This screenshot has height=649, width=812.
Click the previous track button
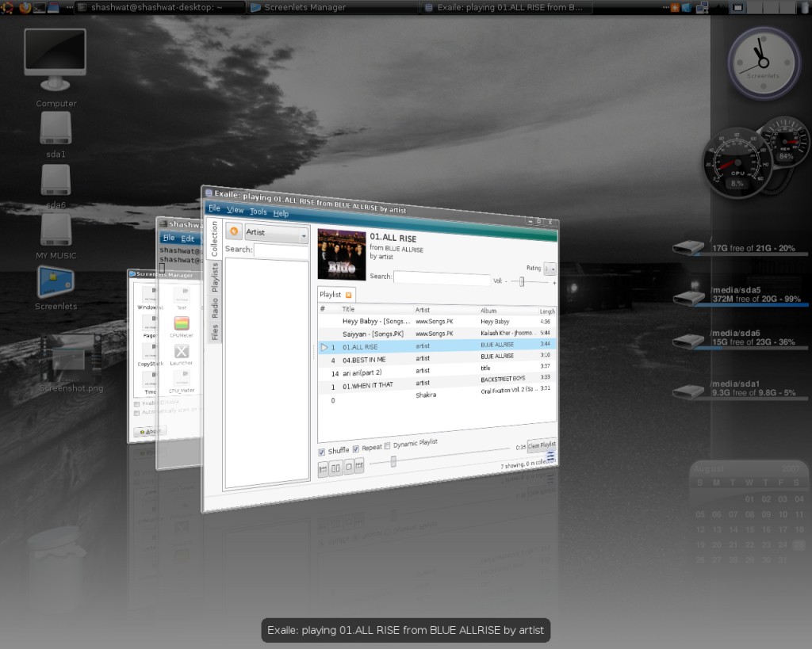point(323,469)
